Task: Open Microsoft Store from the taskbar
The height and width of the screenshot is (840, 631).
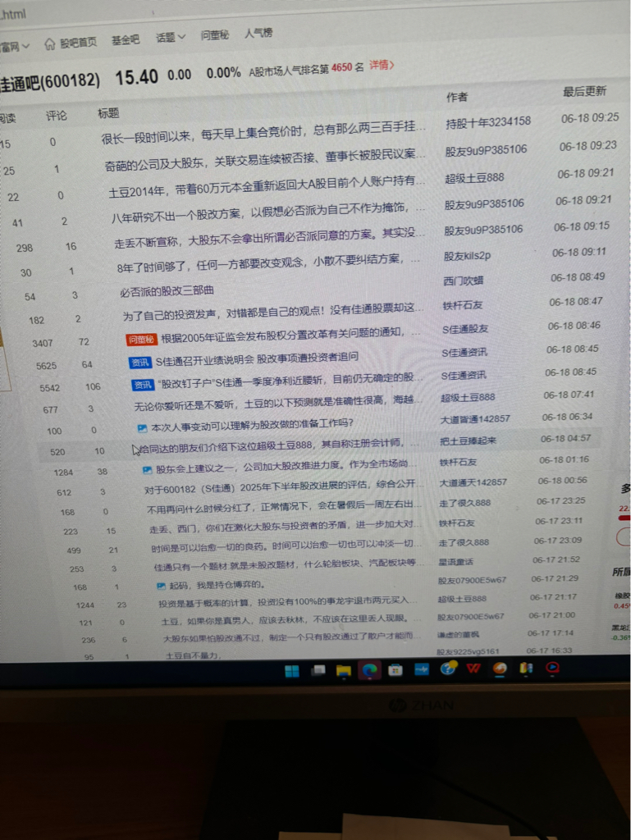Action: coord(396,669)
